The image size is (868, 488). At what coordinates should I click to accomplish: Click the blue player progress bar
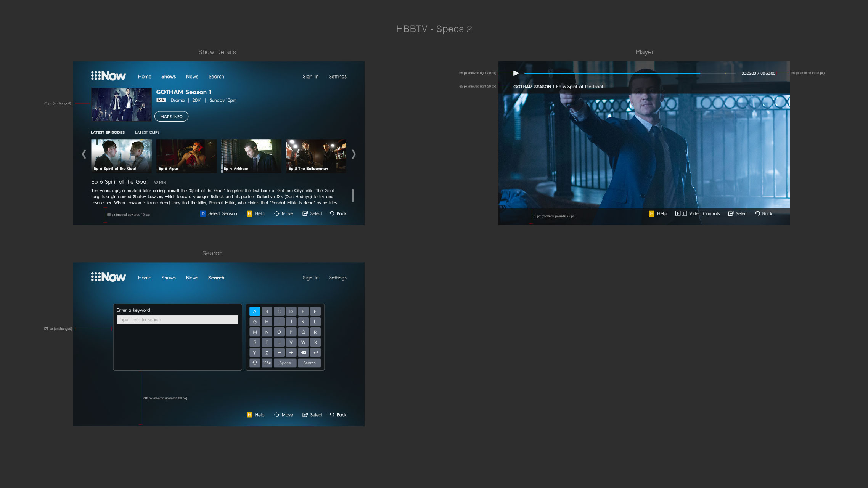(x=612, y=73)
